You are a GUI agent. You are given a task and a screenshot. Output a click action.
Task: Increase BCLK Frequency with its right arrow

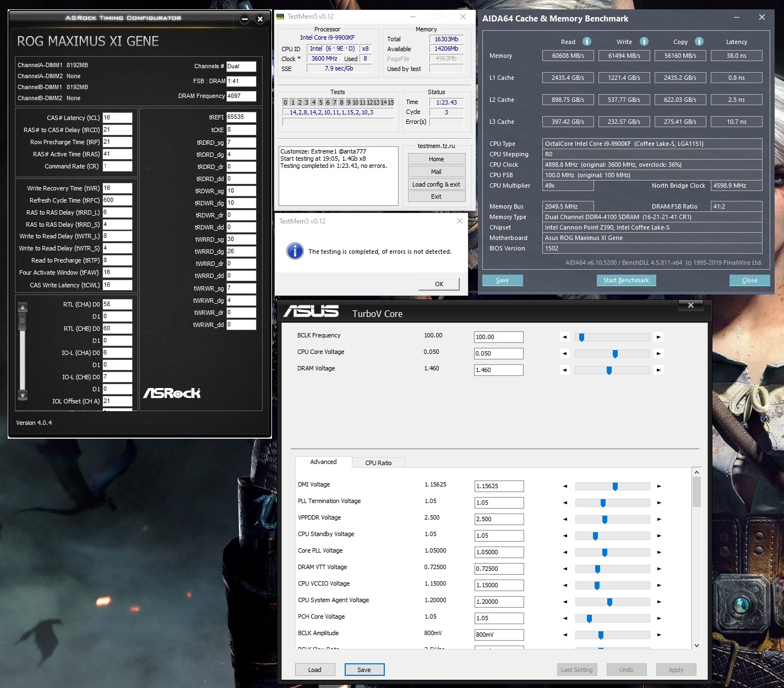tap(658, 337)
